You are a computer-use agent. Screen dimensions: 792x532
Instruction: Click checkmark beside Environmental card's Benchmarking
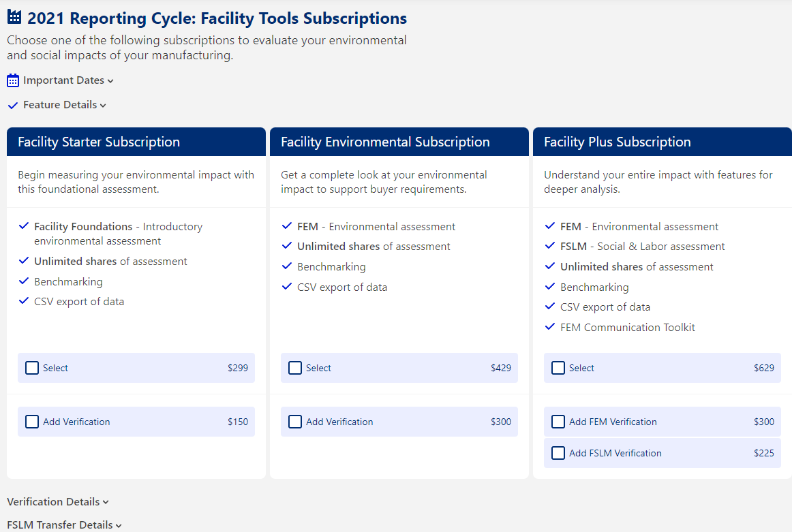[x=287, y=266]
